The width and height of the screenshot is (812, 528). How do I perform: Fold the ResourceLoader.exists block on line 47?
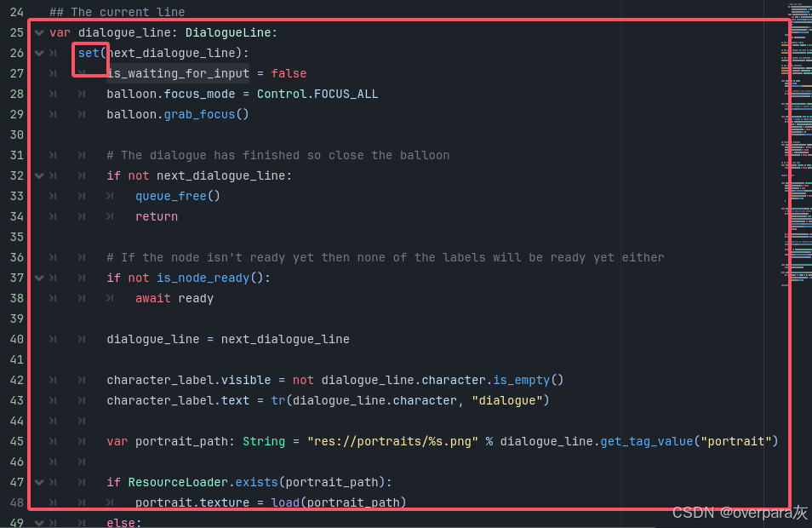(x=39, y=482)
